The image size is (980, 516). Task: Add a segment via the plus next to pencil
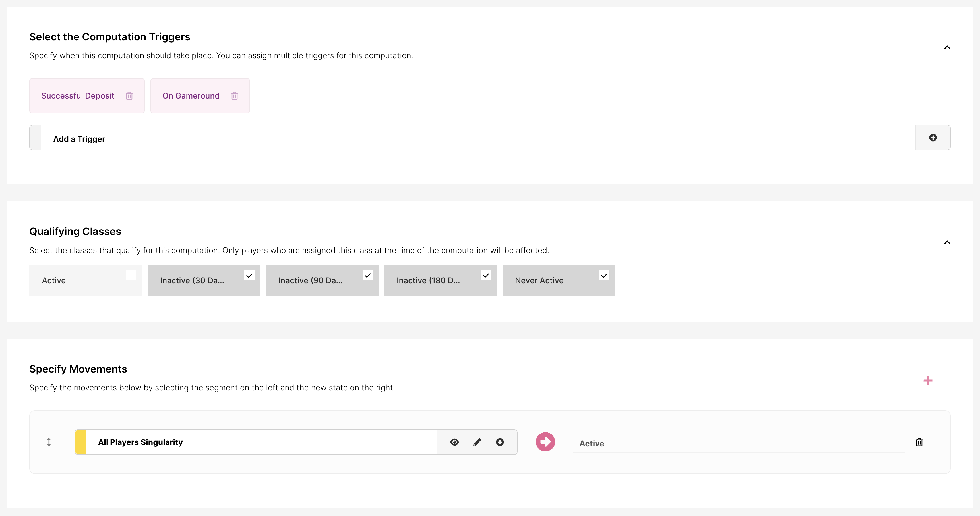(500, 442)
